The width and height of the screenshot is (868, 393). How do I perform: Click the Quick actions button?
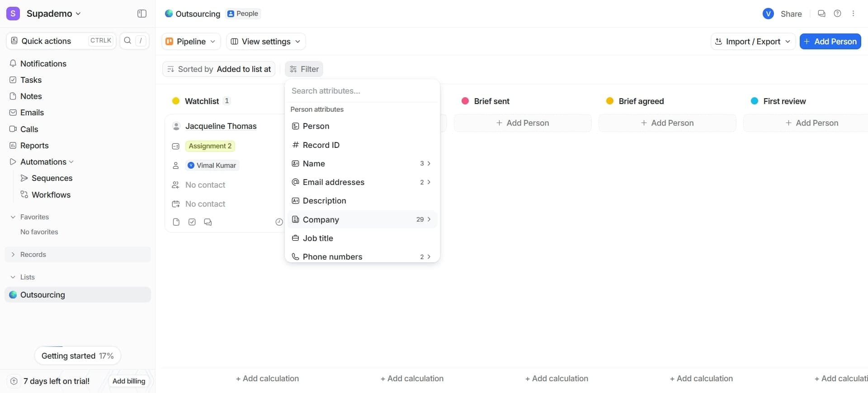tap(61, 41)
